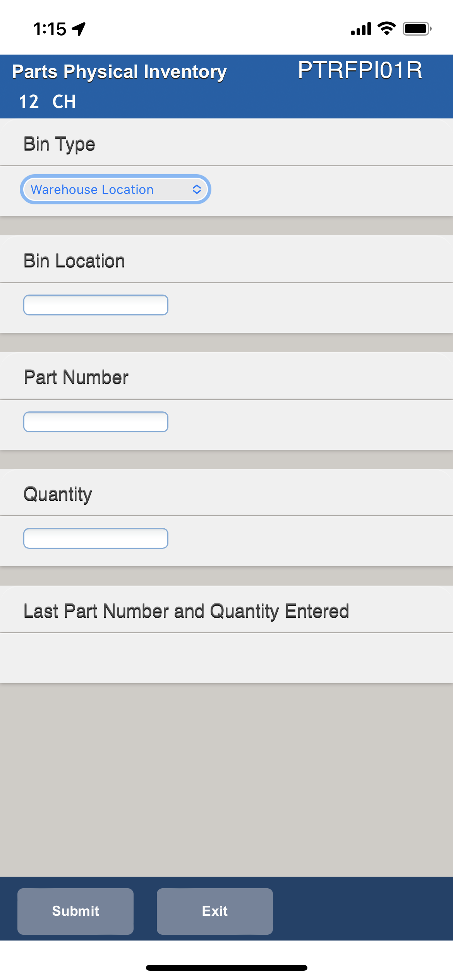The image size is (453, 980).
Task: Tap the Last Part Number and Quantity Entered header
Action: tap(186, 612)
